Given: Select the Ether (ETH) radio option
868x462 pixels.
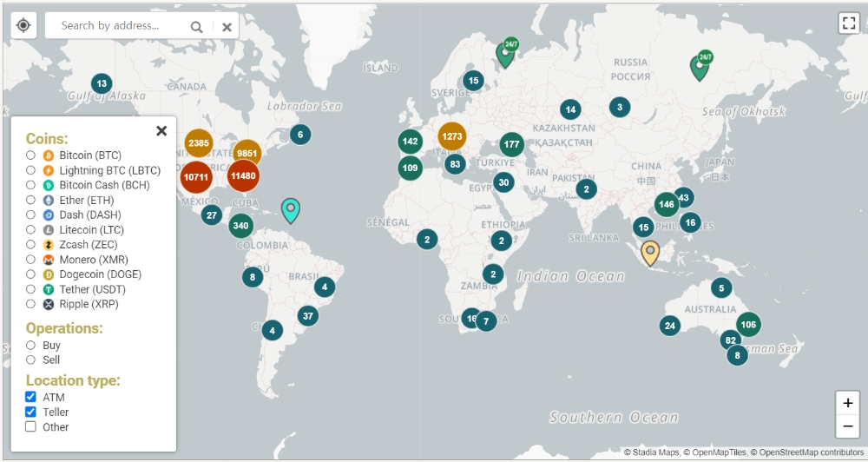Looking at the screenshot, I should (30, 200).
